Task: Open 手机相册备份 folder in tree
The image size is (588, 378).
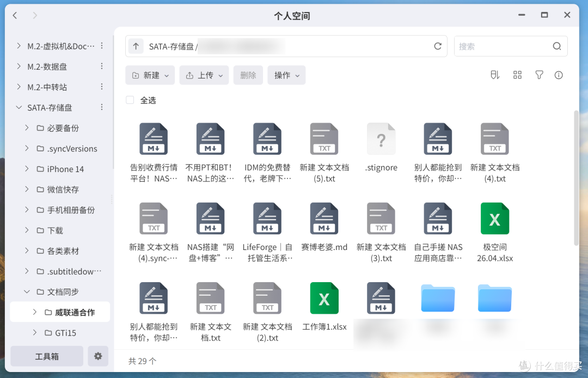Action: tap(71, 210)
